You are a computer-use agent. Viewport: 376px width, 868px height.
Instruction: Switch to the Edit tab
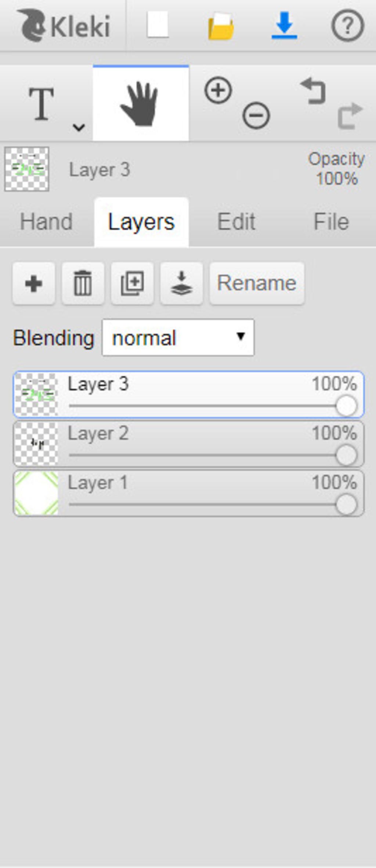236,222
